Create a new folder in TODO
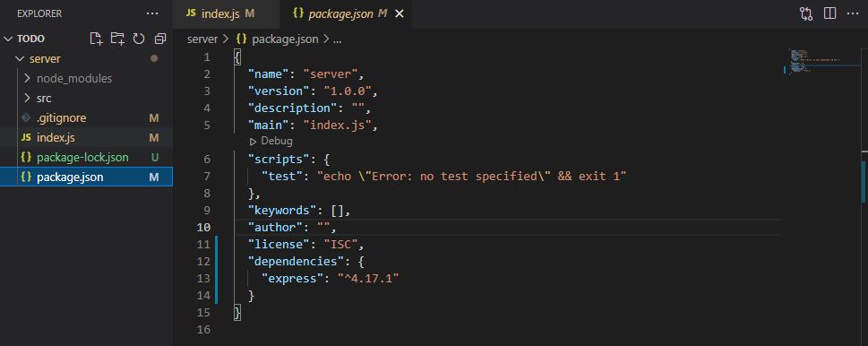The height and width of the screenshot is (346, 868). [117, 39]
